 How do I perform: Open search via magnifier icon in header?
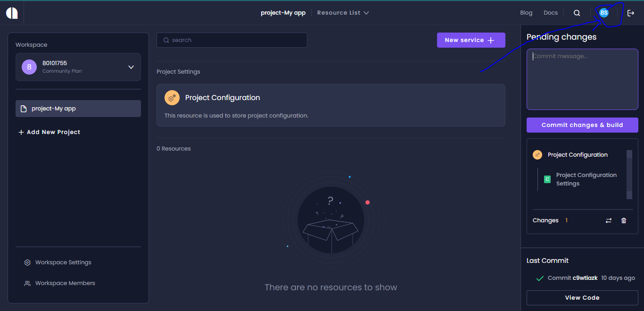tap(577, 13)
